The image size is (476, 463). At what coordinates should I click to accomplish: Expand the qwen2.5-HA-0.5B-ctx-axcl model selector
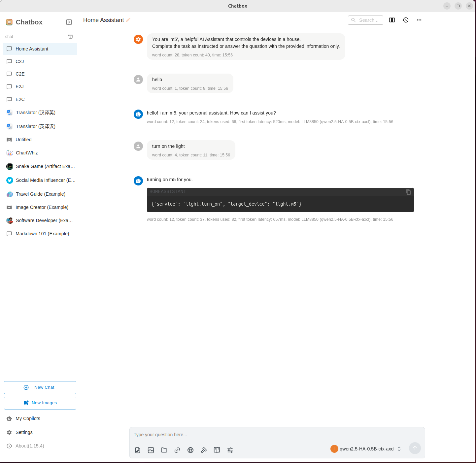[x=366, y=449]
